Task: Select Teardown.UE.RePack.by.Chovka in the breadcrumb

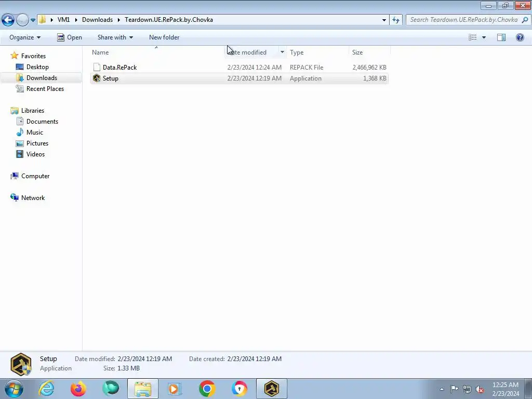Action: click(169, 20)
